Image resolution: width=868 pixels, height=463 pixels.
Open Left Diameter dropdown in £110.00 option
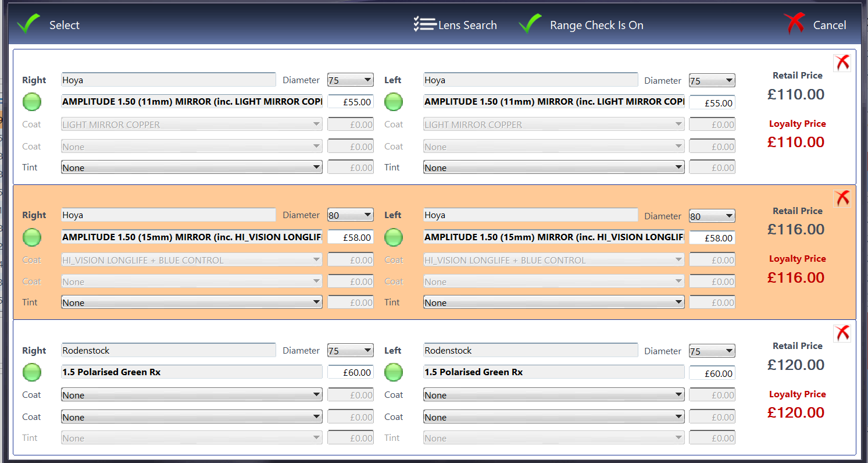(712, 81)
